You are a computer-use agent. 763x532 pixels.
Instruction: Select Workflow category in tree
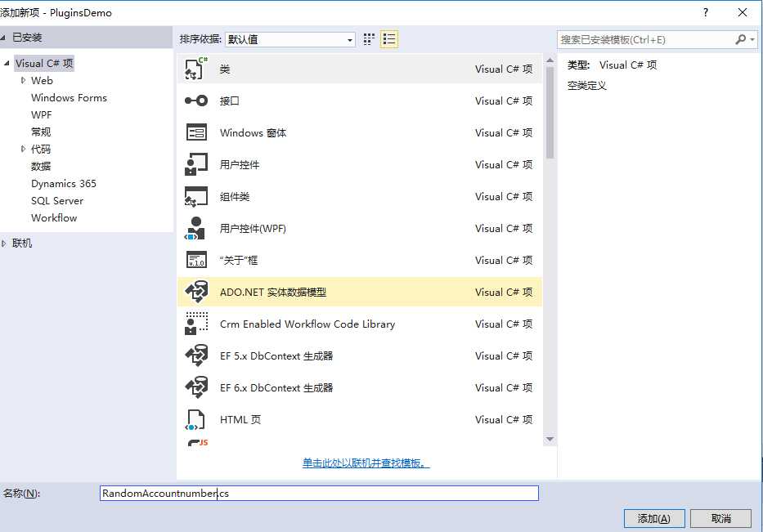click(53, 218)
